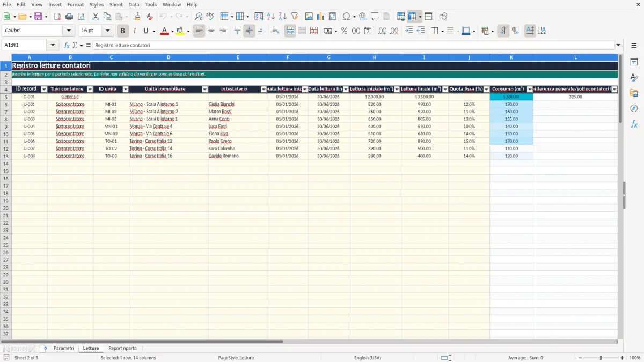644x362 pixels.
Task: Click the Clear Direct Formatting icon
Action: click(149, 17)
